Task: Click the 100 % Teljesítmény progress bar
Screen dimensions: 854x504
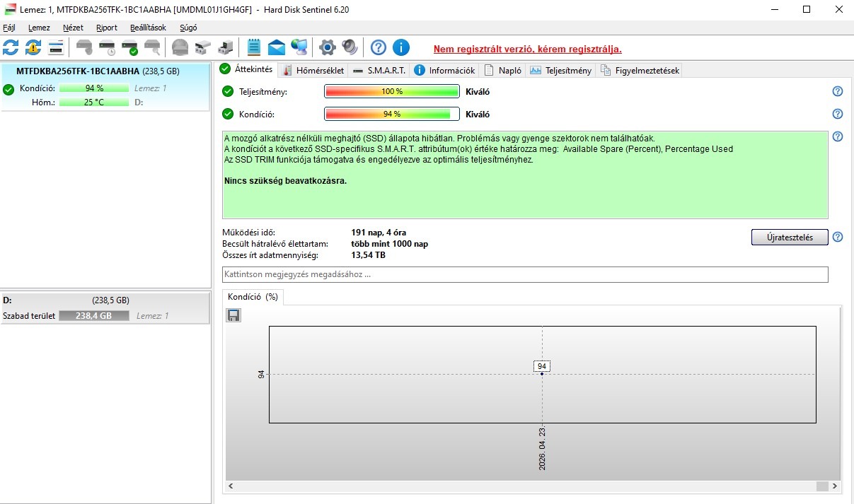Action: [x=392, y=91]
